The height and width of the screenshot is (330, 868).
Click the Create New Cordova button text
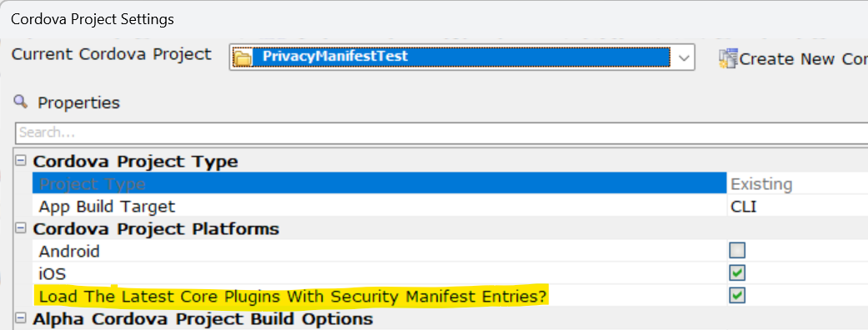point(804,58)
